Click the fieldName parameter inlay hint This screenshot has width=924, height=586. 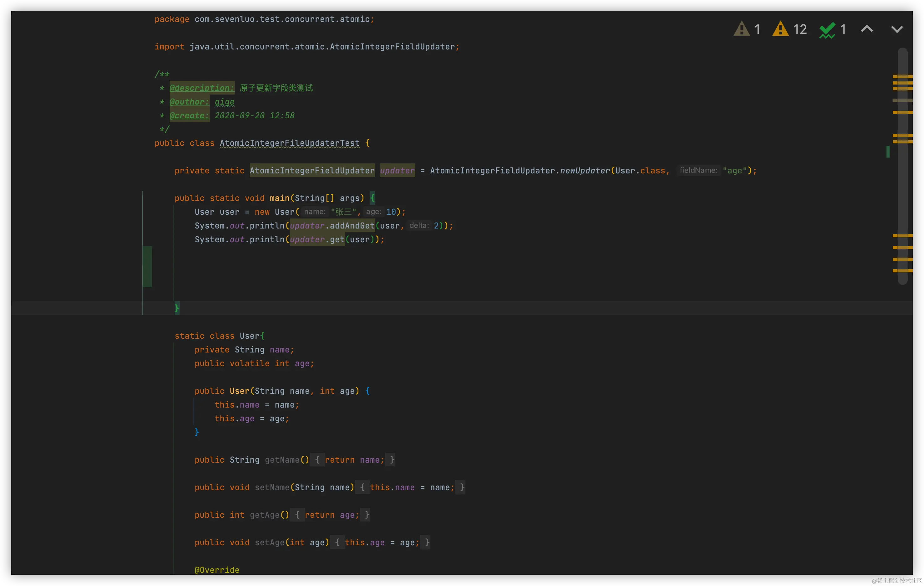click(x=698, y=170)
